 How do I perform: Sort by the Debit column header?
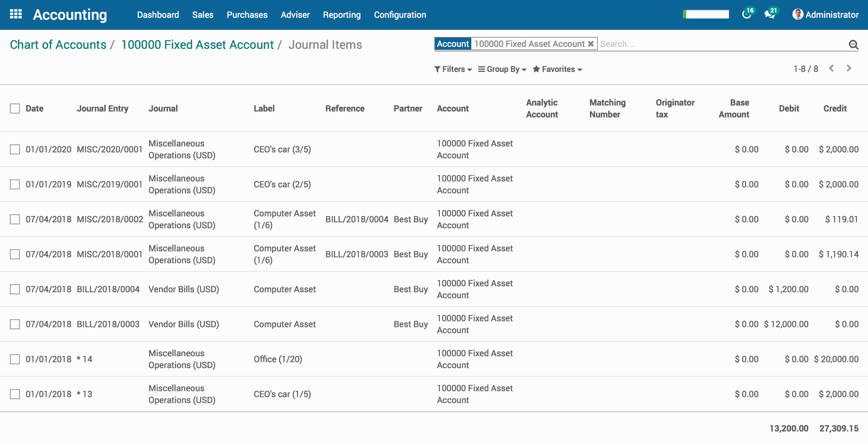coord(789,109)
